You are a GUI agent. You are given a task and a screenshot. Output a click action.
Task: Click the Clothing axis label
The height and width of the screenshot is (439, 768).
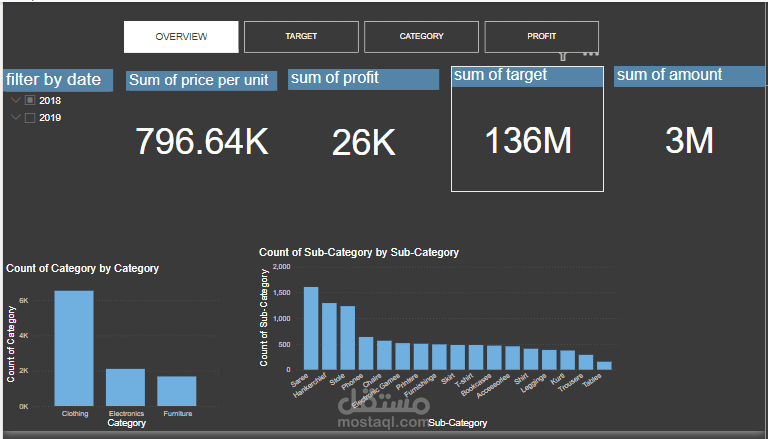coord(75,414)
